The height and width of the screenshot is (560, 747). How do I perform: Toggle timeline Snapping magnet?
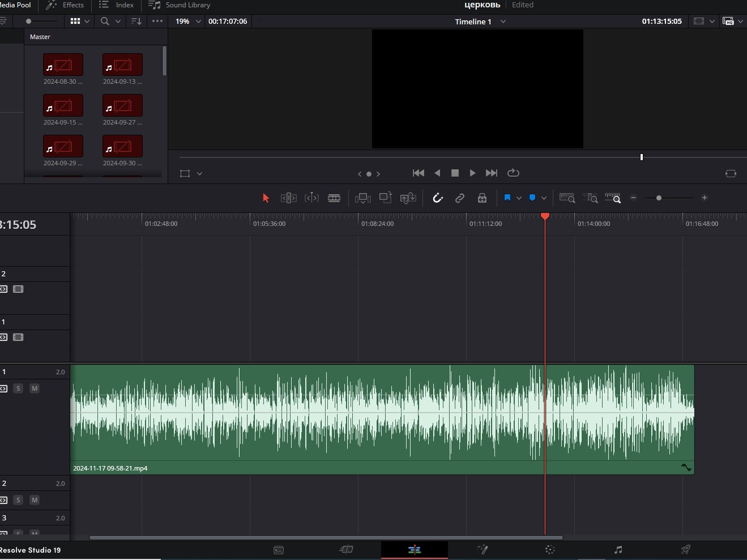point(438,198)
